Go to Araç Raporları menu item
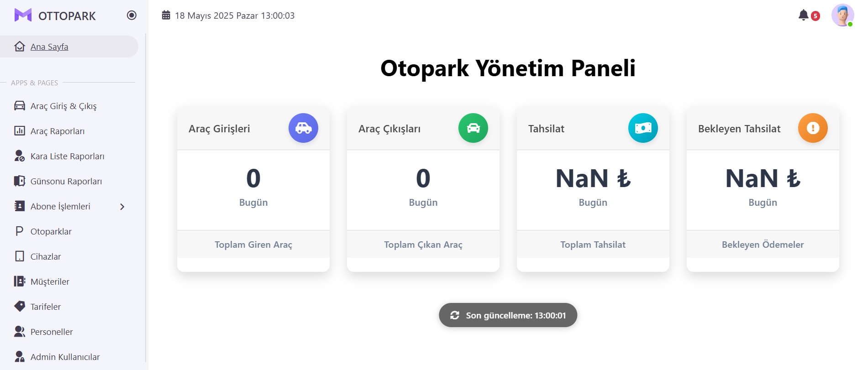This screenshot has height=370, width=868. 58,131
